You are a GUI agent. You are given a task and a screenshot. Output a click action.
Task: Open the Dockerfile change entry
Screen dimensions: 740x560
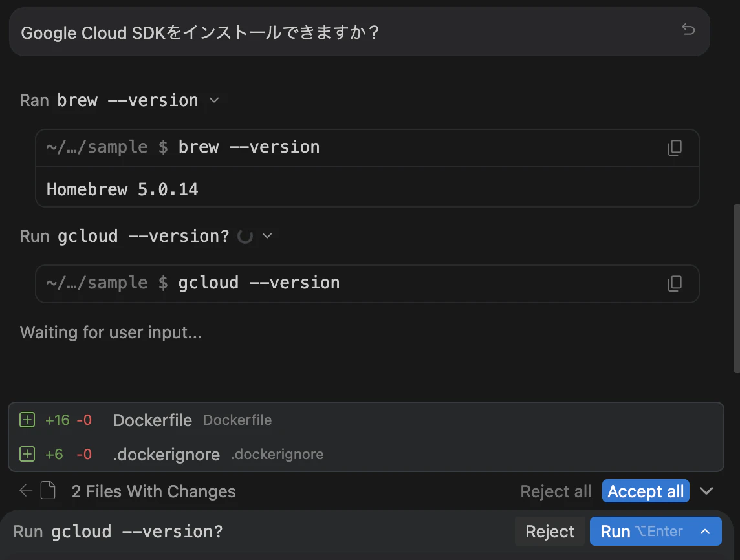pyautogui.click(x=365, y=420)
